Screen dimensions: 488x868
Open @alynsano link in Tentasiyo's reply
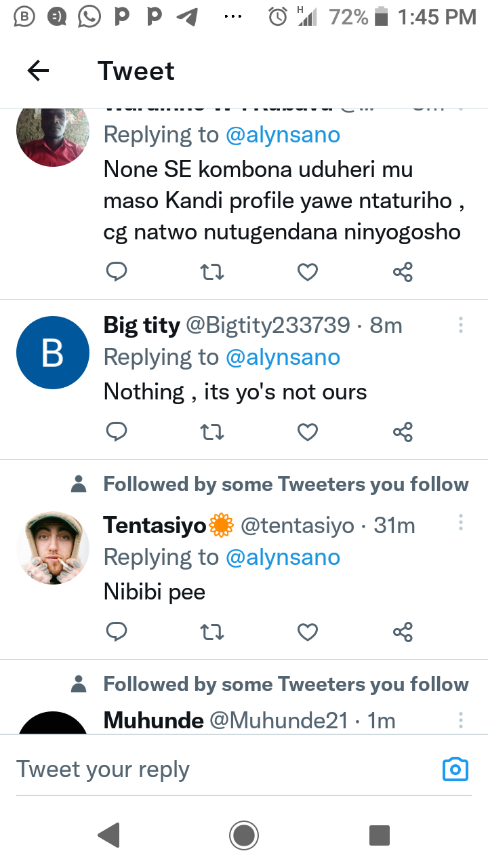point(283,557)
